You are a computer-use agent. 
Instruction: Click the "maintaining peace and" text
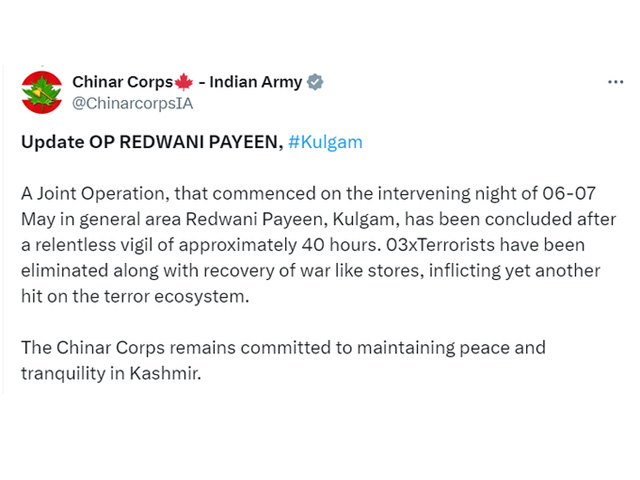click(451, 348)
